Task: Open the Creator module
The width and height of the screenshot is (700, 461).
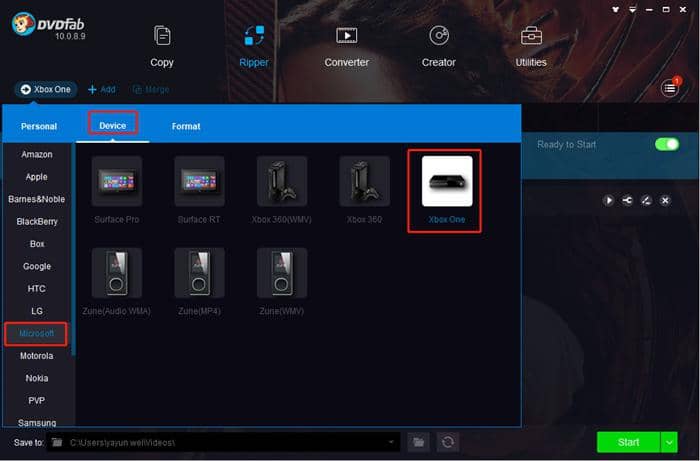Action: (x=438, y=46)
